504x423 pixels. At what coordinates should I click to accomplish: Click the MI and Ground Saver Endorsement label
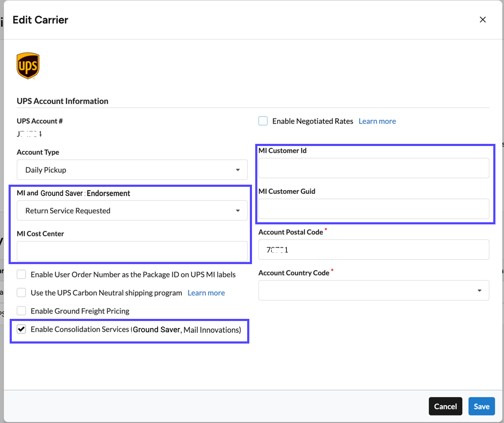point(73,193)
